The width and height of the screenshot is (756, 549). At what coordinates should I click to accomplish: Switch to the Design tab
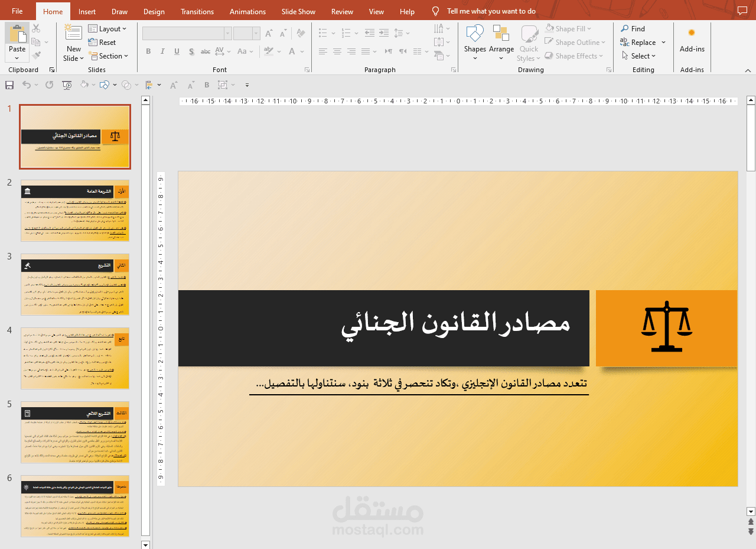154,11
